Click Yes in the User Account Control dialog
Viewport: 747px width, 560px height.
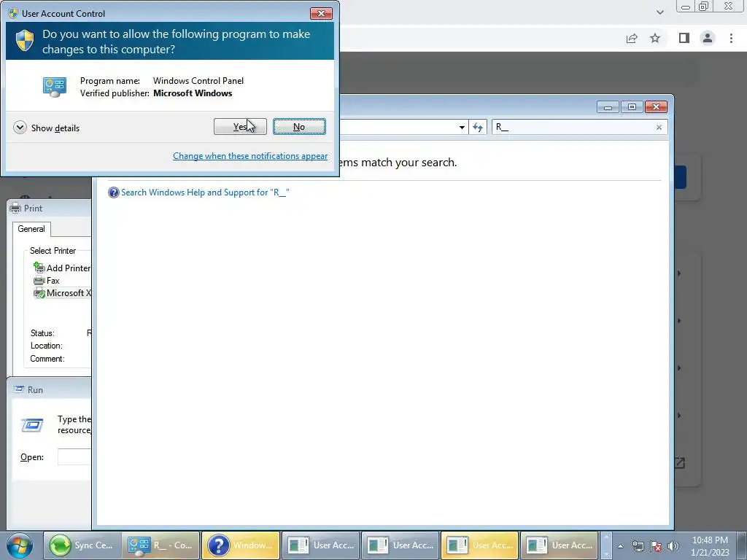pyautogui.click(x=240, y=127)
